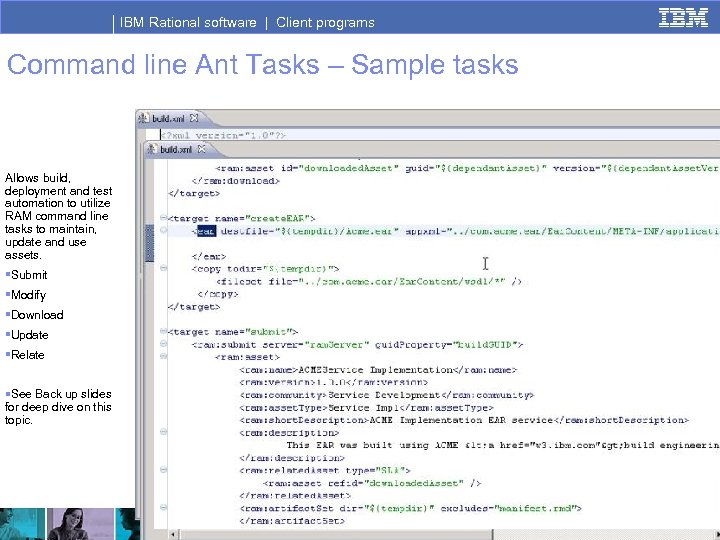Click the ram:assetType Service Impl line

click(366, 407)
